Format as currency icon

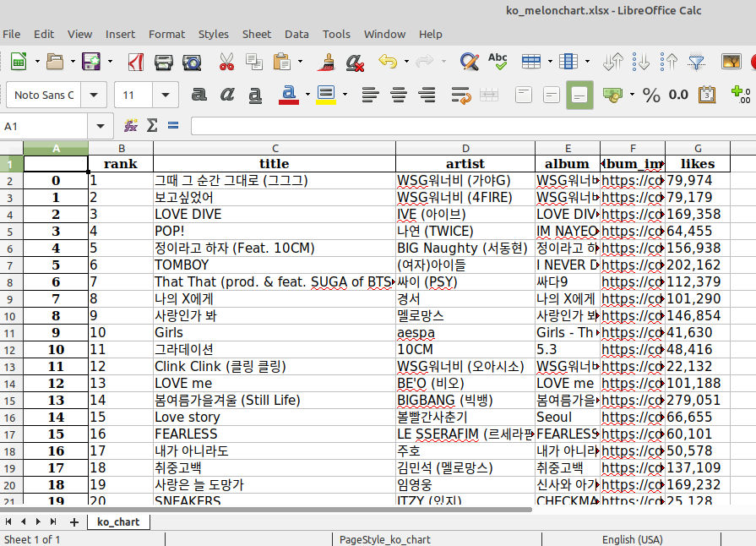pos(612,95)
